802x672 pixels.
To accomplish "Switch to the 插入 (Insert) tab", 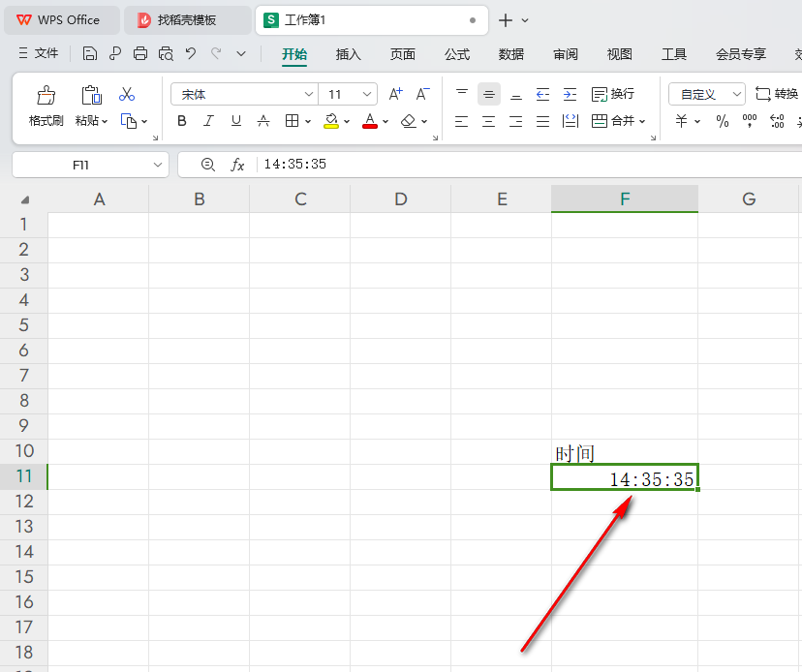I will tap(348, 54).
